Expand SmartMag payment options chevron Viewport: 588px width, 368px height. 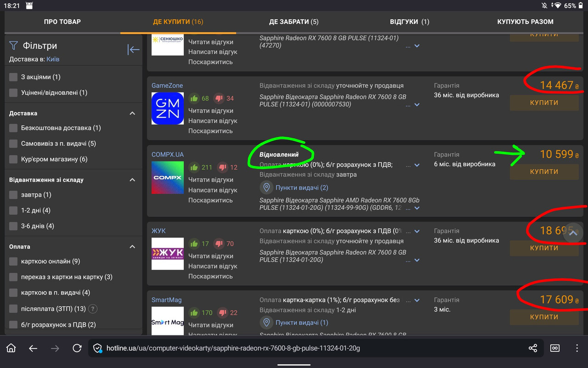[x=417, y=300]
